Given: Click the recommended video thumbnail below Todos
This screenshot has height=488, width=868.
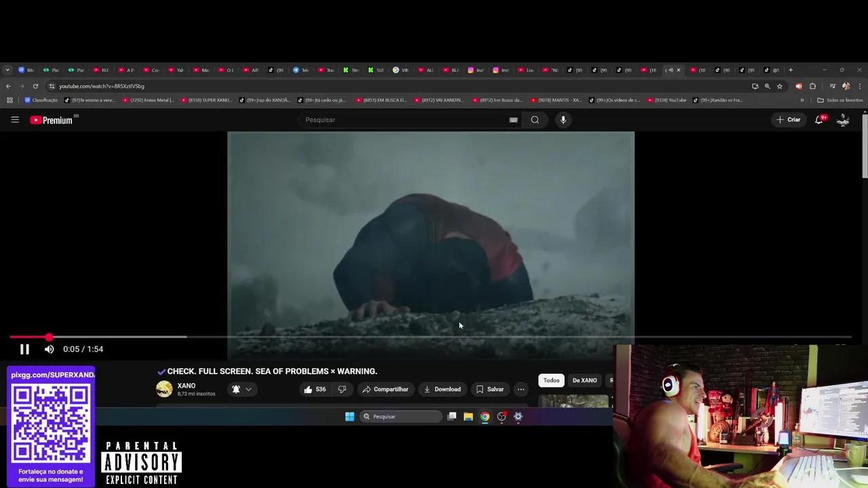Looking at the screenshot, I should tap(574, 401).
